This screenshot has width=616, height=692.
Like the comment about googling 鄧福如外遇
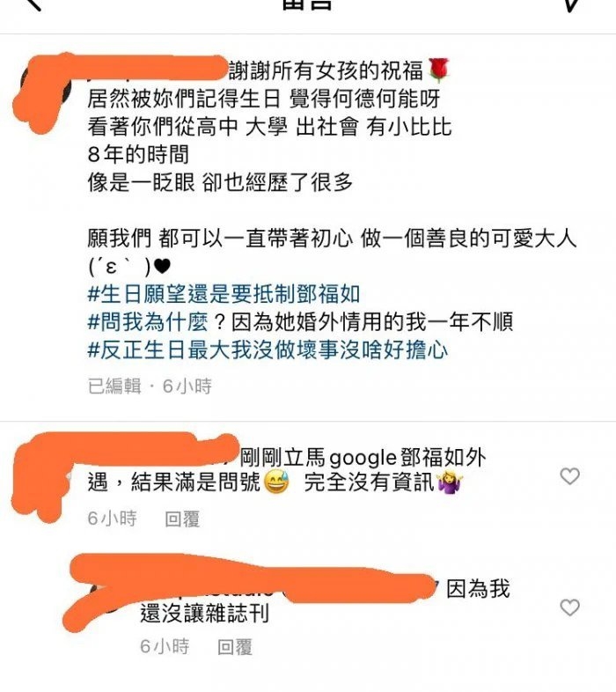tap(569, 476)
